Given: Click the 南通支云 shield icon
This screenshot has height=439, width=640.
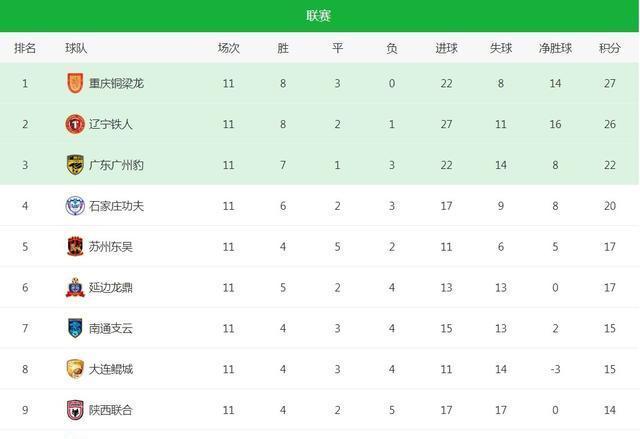Looking at the screenshot, I should pyautogui.click(x=75, y=328).
